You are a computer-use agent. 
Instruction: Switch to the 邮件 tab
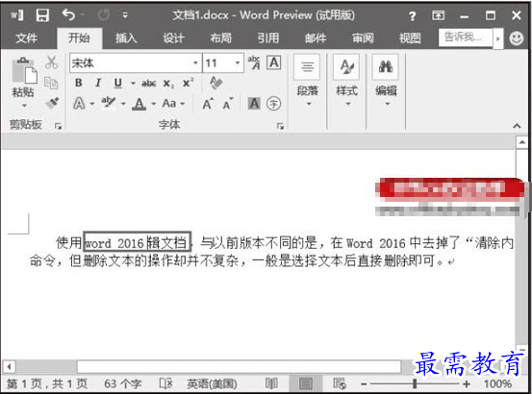(316, 37)
